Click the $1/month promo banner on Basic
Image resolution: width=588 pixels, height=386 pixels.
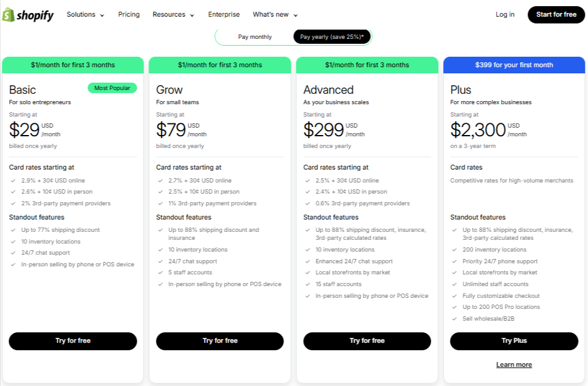73,65
